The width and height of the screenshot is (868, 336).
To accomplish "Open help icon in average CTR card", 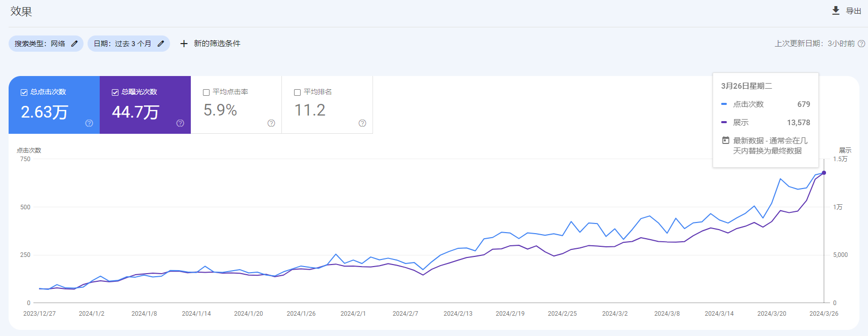I will click(271, 123).
